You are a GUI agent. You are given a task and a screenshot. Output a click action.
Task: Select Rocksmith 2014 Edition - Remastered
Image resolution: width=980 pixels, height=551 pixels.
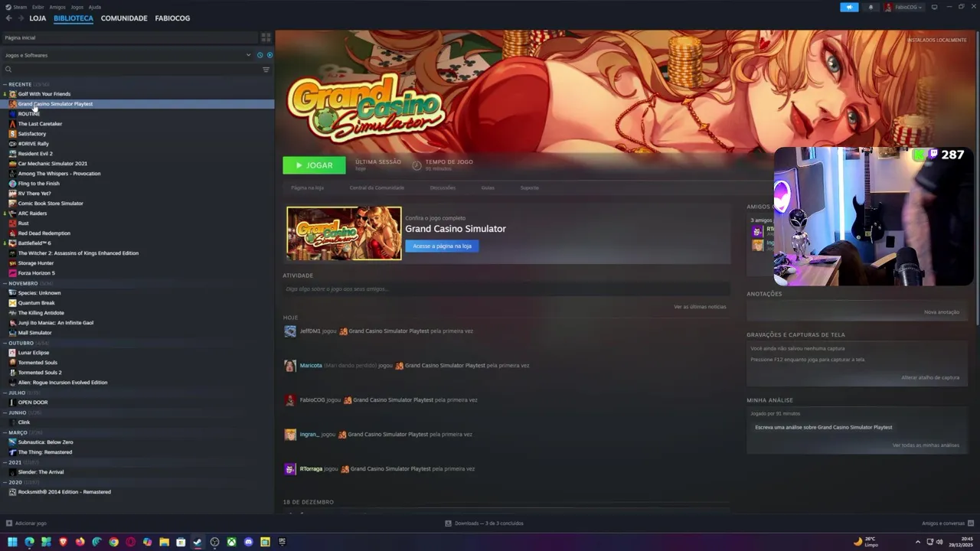click(64, 492)
